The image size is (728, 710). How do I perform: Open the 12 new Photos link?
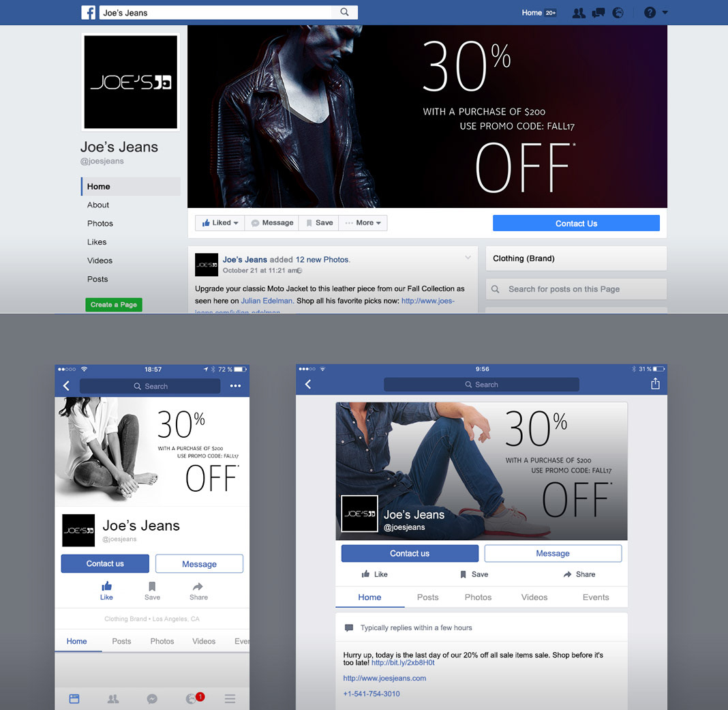[322, 260]
